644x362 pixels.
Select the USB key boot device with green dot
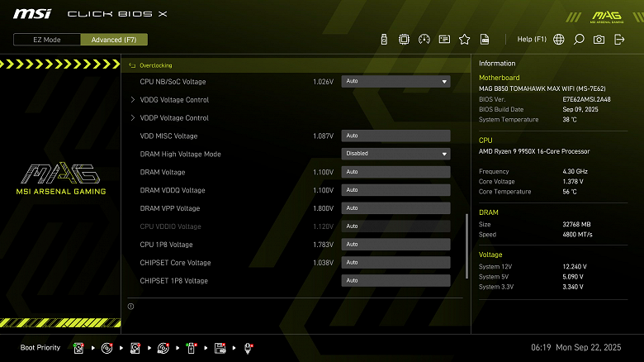(x=192, y=348)
